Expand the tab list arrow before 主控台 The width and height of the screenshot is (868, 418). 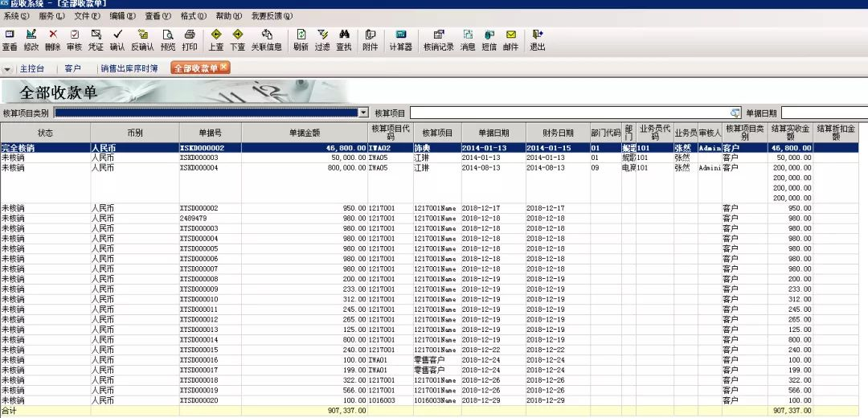point(8,70)
